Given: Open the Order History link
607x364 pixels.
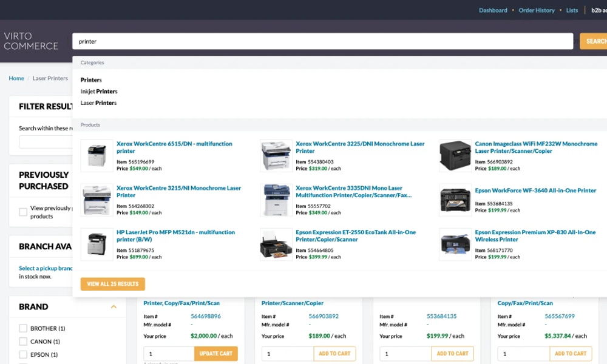Looking at the screenshot, I should [537, 10].
